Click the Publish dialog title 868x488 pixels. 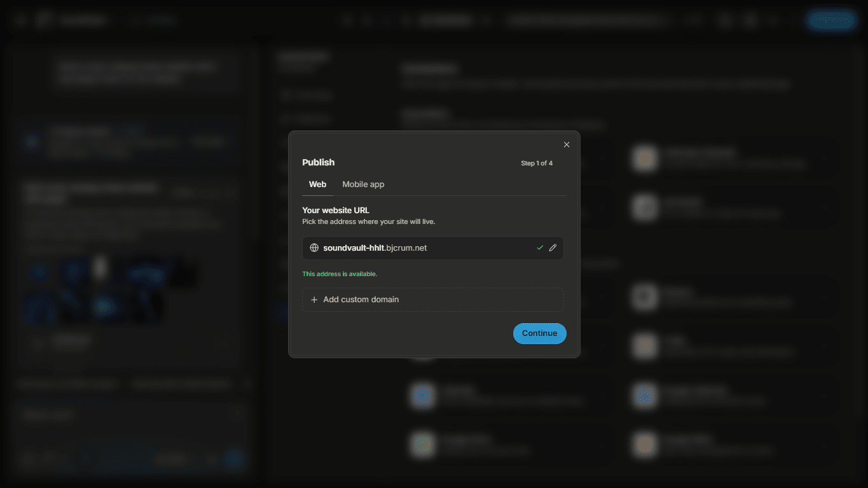(x=318, y=162)
